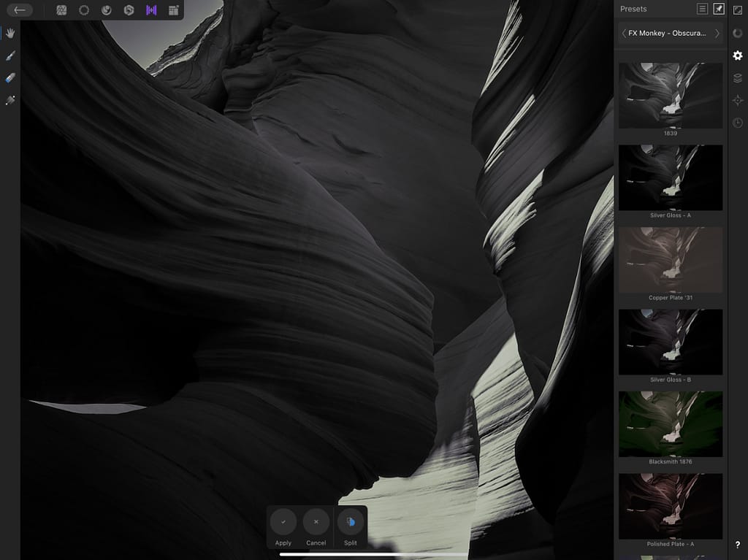Open the Presets list menu icon
Viewport: 748px width, 560px height.
701,9
